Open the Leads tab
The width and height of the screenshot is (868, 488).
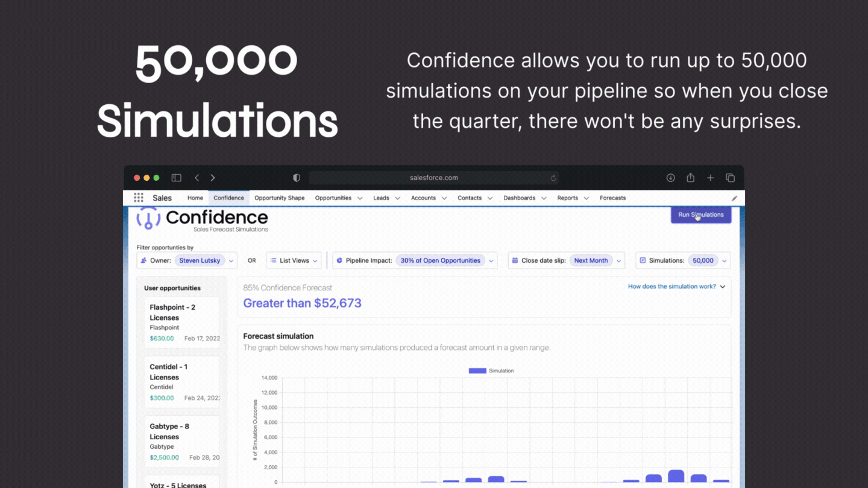point(381,198)
